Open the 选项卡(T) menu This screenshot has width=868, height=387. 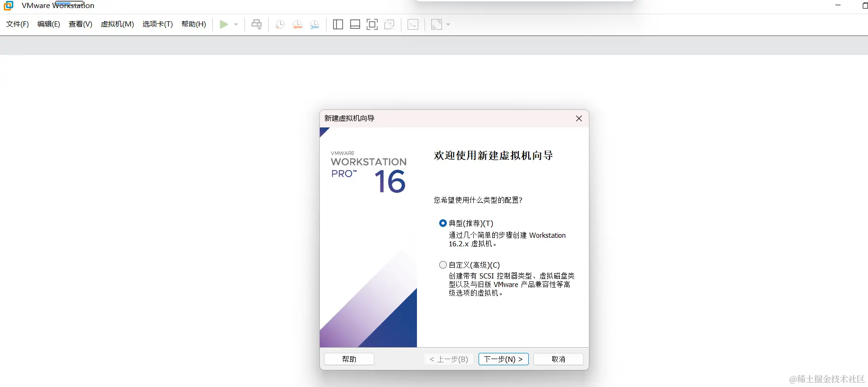pyautogui.click(x=158, y=24)
